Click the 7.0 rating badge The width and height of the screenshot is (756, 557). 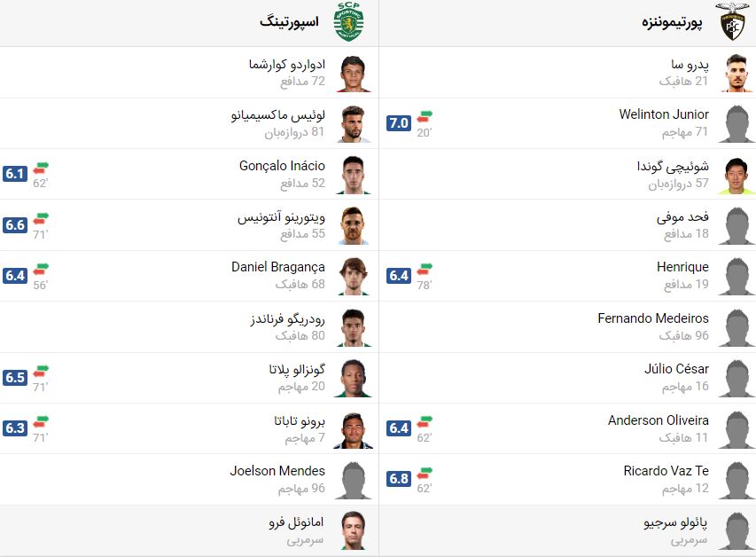click(399, 123)
